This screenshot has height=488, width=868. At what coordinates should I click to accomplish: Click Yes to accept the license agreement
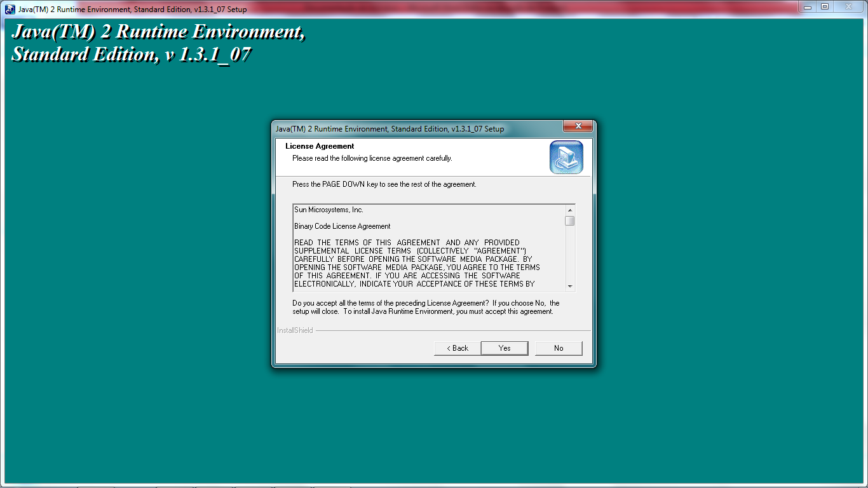[x=504, y=348]
